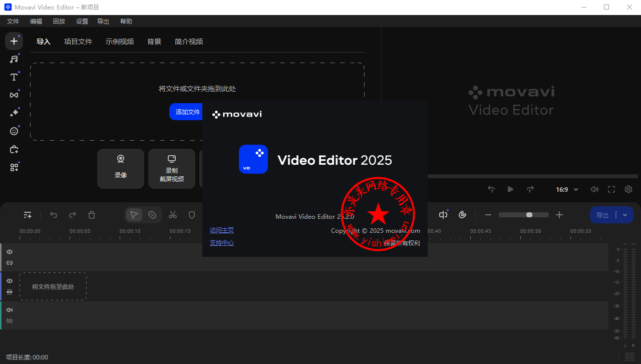
Task: Zoom out the timeline with minus
Action: pos(488,215)
